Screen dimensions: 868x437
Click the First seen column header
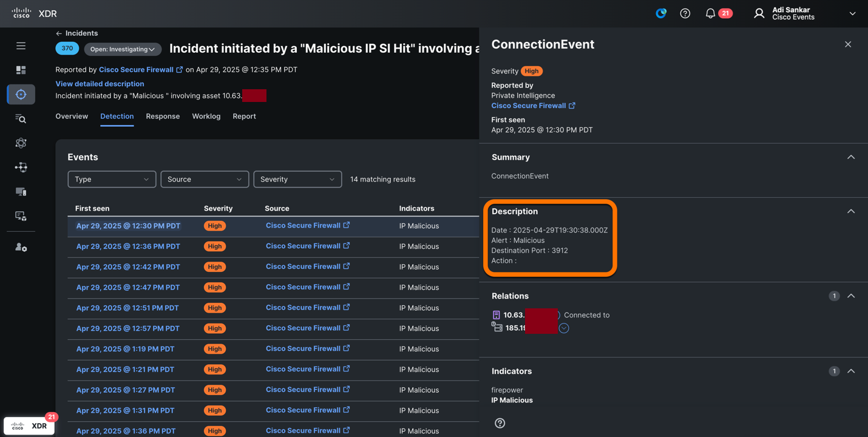point(92,208)
